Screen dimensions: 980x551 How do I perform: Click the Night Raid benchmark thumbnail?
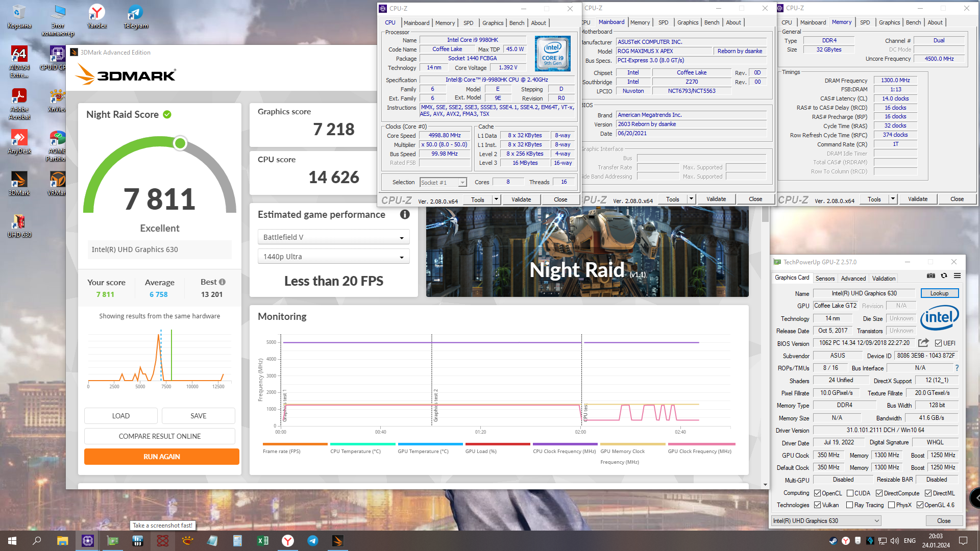587,252
